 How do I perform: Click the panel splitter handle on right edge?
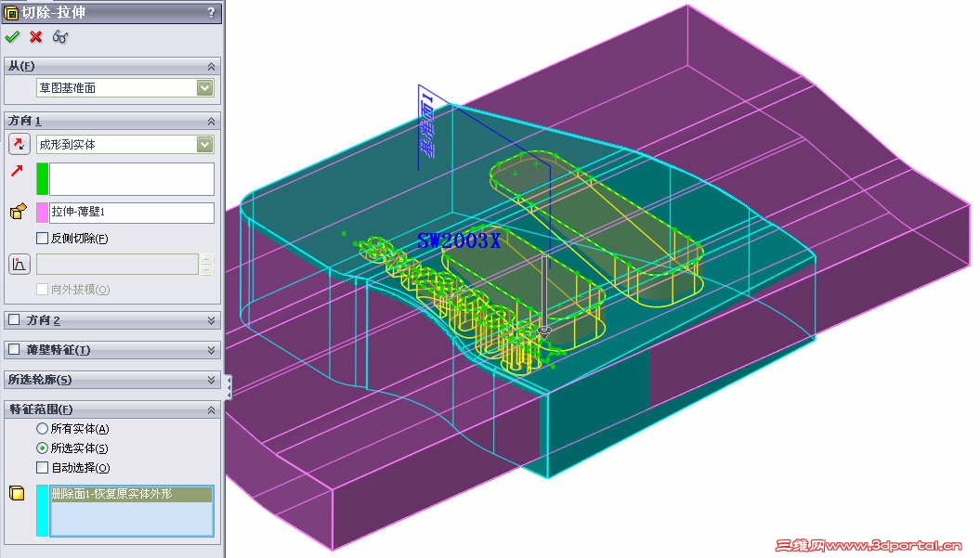coord(229,387)
